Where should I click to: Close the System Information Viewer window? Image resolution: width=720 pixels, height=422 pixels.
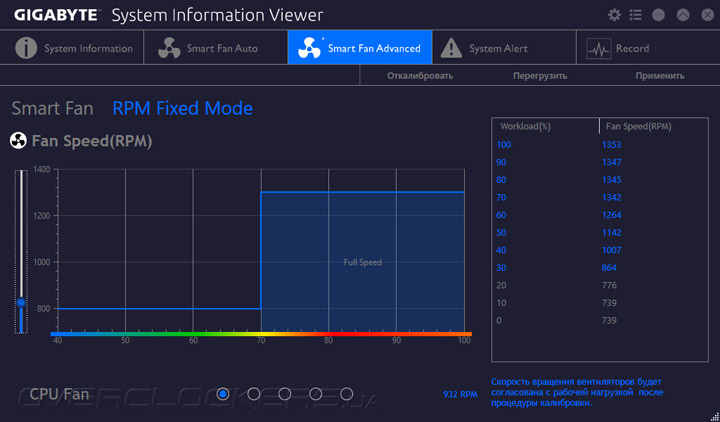708,15
